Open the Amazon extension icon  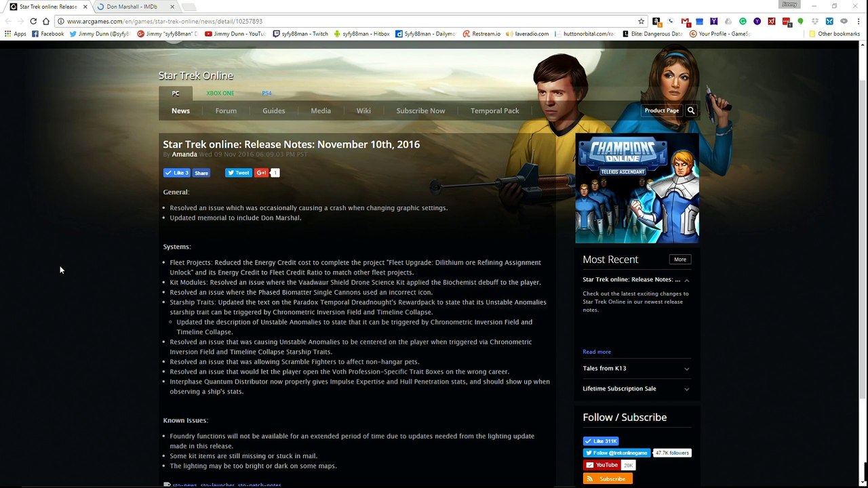coord(656,21)
